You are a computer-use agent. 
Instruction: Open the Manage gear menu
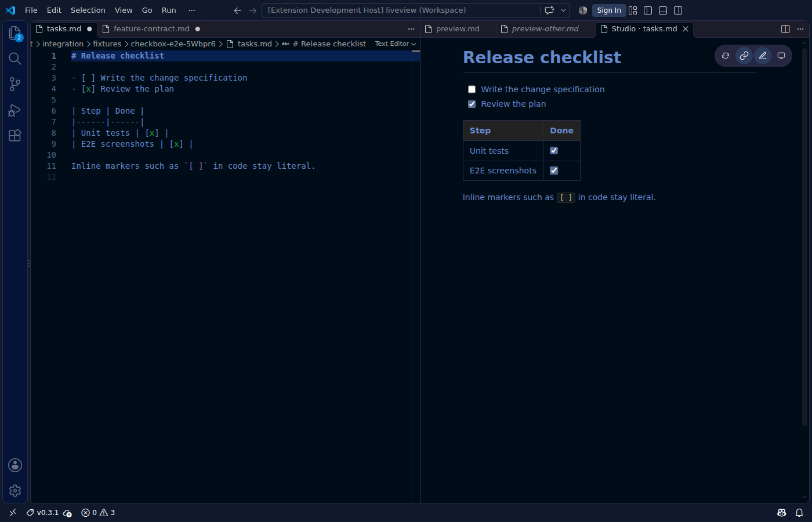pyautogui.click(x=15, y=491)
